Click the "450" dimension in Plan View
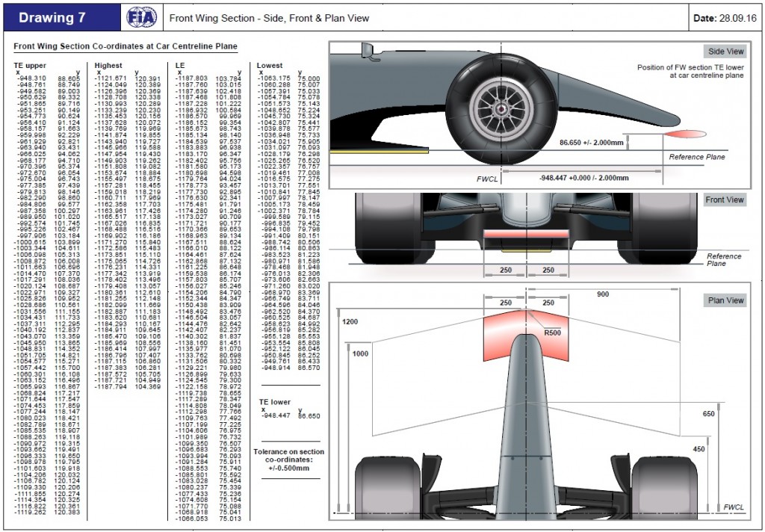Image resolution: width=765 pixels, height=532 pixels. coord(699,449)
